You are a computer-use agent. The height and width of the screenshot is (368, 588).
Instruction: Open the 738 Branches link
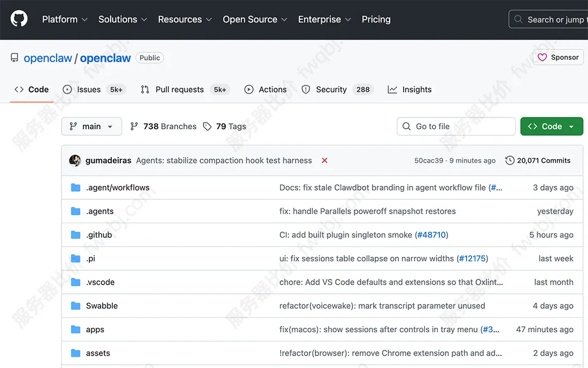click(x=164, y=127)
